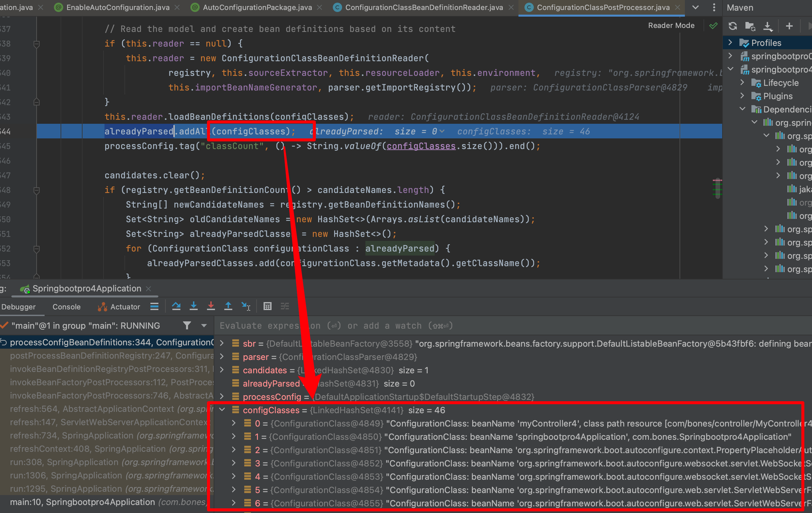Screen dimensions: 812x513
Task: Click the Maven download sources icon
Action: [768, 27]
